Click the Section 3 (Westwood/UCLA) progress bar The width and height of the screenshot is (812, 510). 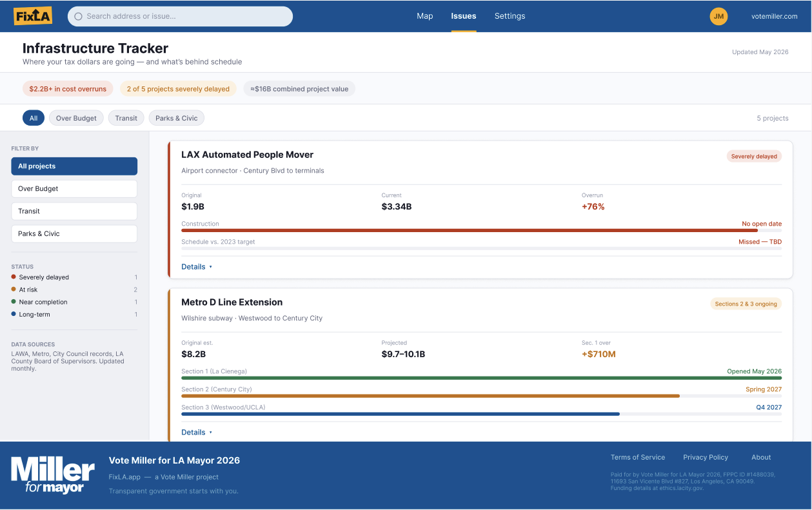(481, 414)
